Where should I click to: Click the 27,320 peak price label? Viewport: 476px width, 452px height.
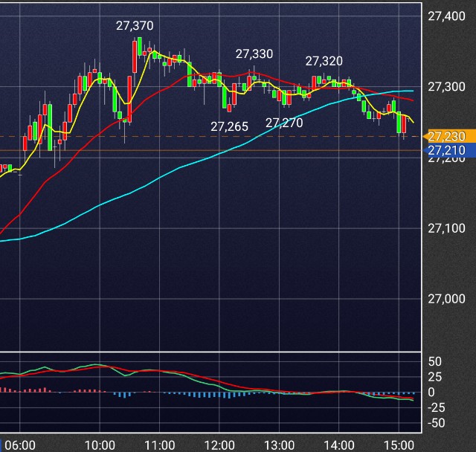point(324,61)
